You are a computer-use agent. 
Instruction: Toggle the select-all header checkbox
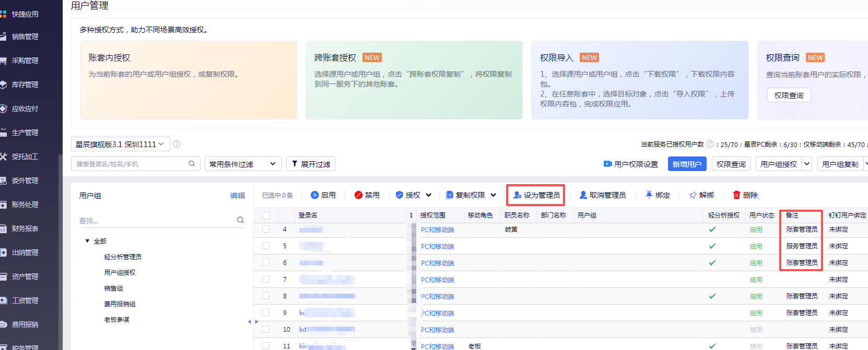tap(266, 215)
